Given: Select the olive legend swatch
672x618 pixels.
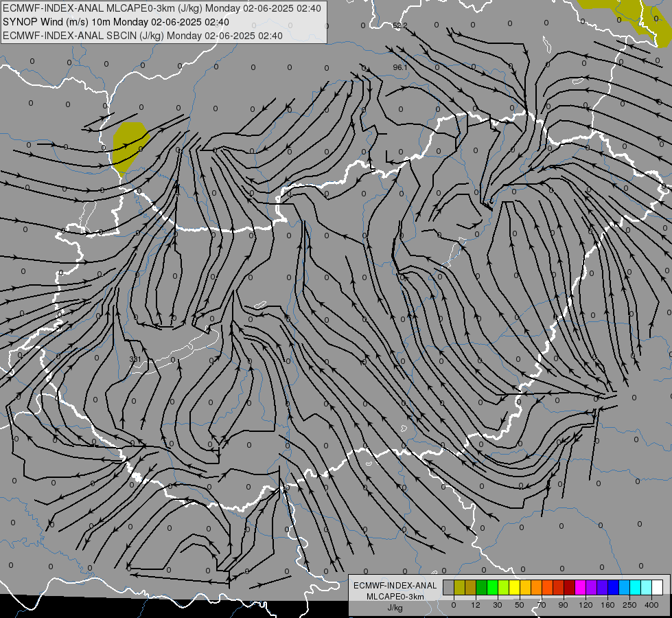Looking at the screenshot, I should coord(459,588).
